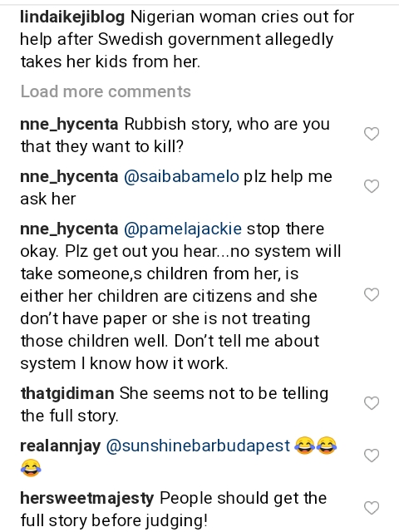Open the @pamelajackie mention link

pyautogui.click(x=183, y=229)
